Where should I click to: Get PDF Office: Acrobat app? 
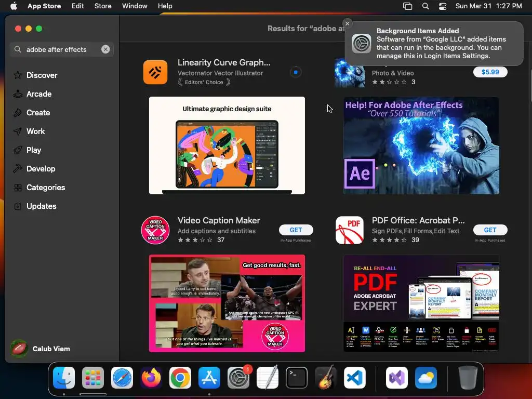[490, 230]
